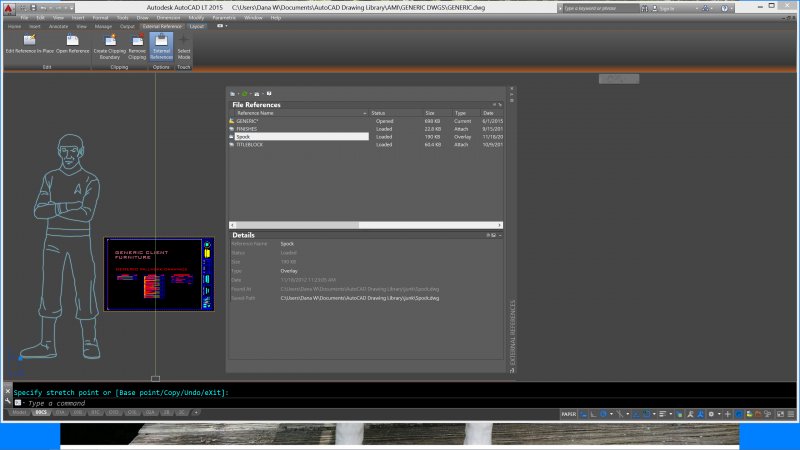The height and width of the screenshot is (450, 800).
Task: Close the command line with X icon
Action: pyautogui.click(x=8, y=391)
